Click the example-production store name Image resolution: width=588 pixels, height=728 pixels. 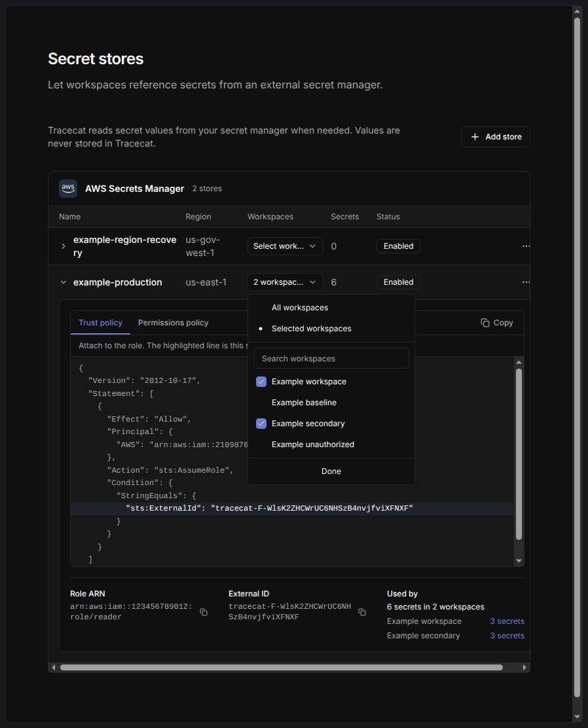coord(117,282)
